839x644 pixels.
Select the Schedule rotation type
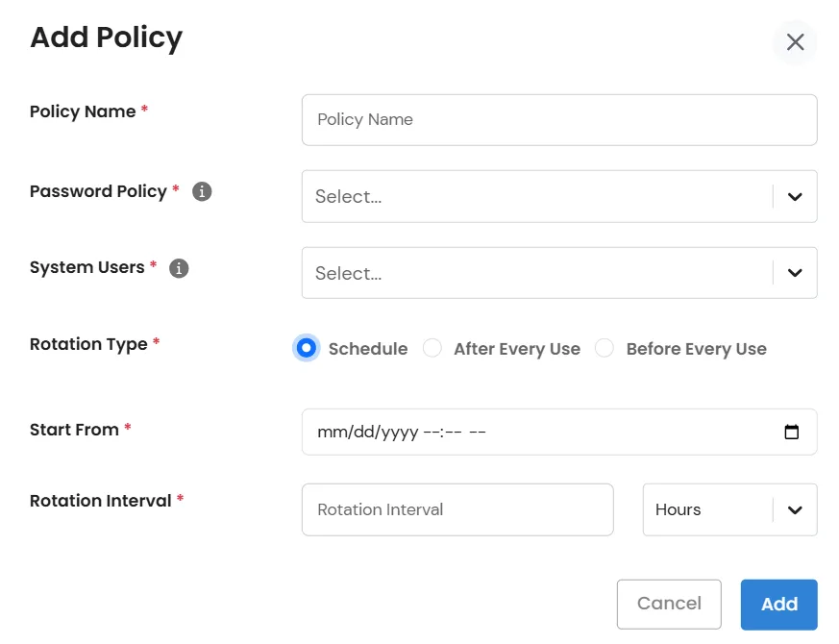[306, 348]
